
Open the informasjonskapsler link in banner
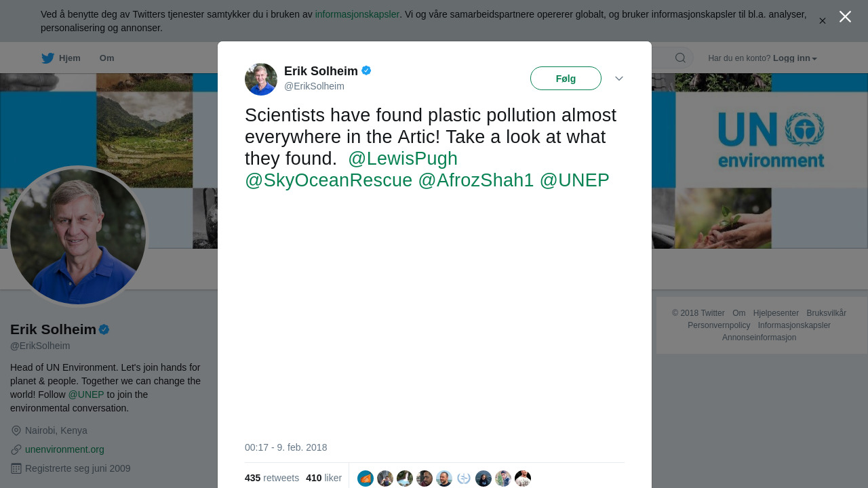357,14
